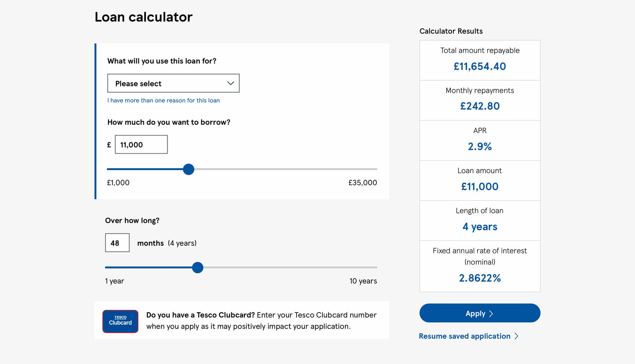Click the £1,000 minimum label
The width and height of the screenshot is (635, 364).
pos(118,183)
